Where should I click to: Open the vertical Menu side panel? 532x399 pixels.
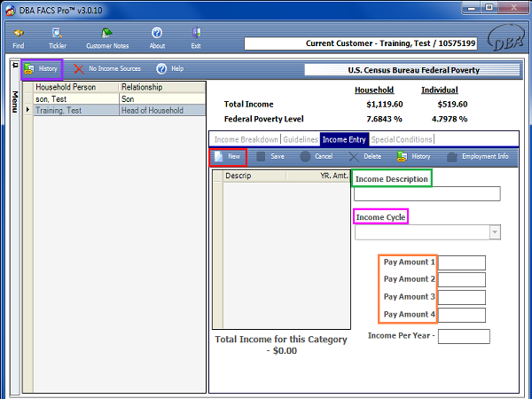tap(15, 102)
